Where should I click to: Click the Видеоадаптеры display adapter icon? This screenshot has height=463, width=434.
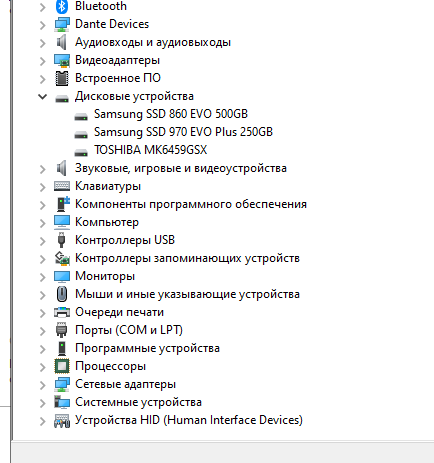click(x=62, y=60)
